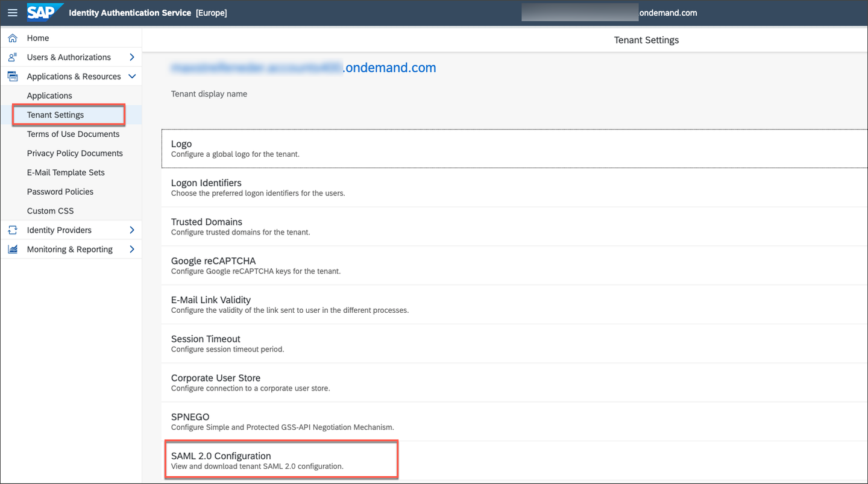
Task: Click the ondemand.com header text
Action: (668, 13)
